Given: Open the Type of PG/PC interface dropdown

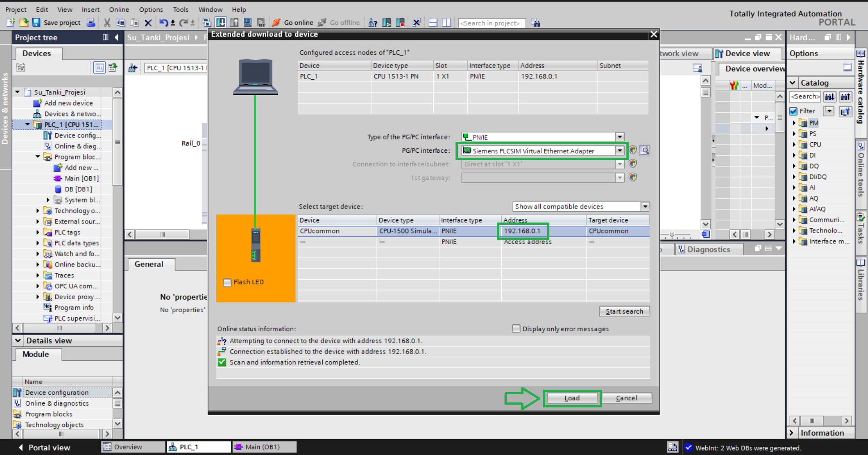Looking at the screenshot, I should coord(619,137).
